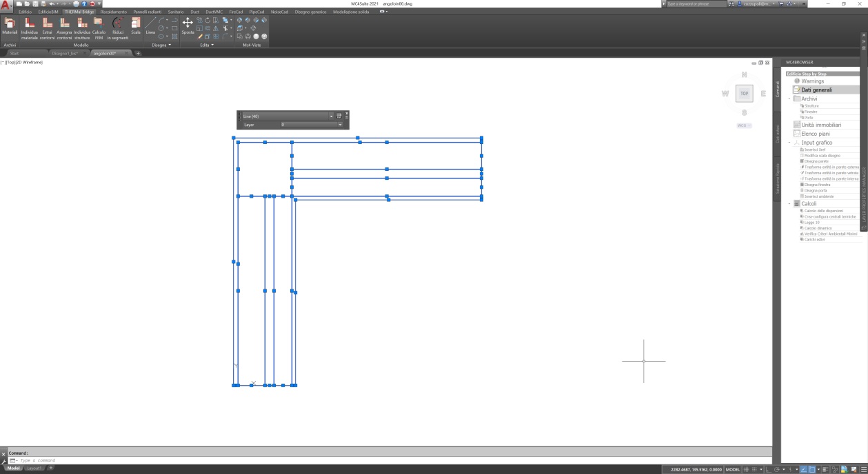
Task: Switch to the Disegno1_bis document tab
Action: pyautogui.click(x=65, y=53)
